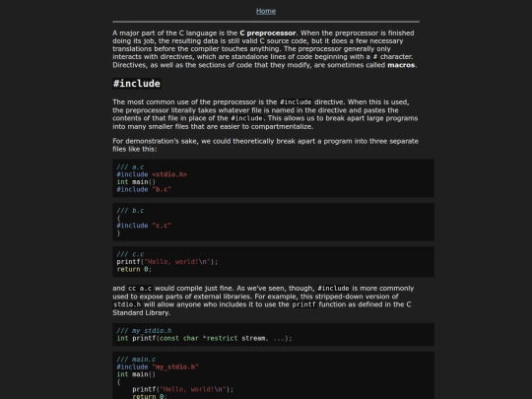Click the 'int printf(const char' declaration line
This screenshot has height=399, width=532.
204,338
